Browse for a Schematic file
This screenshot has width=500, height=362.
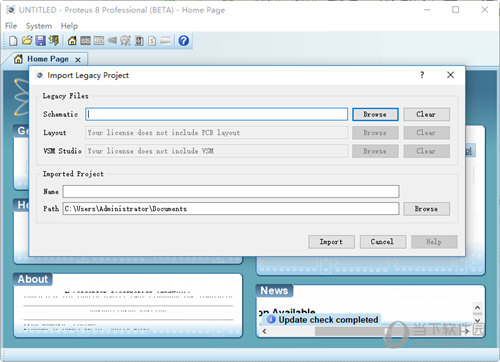click(x=375, y=114)
